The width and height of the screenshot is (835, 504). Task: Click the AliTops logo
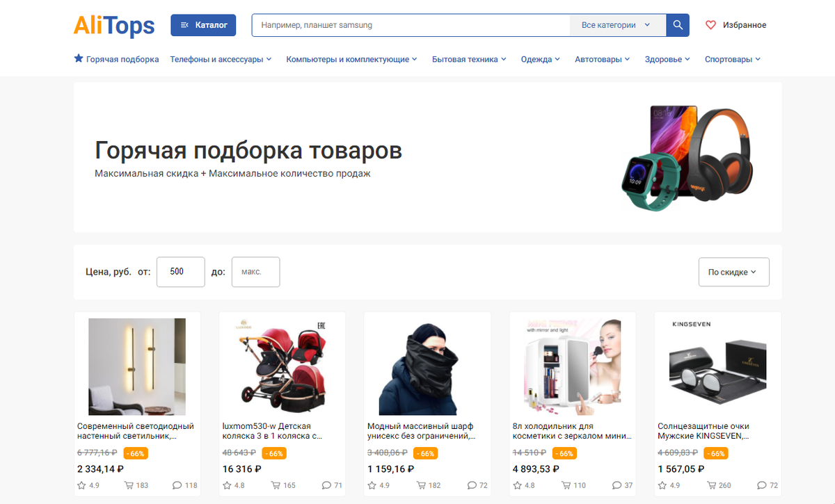point(114,26)
